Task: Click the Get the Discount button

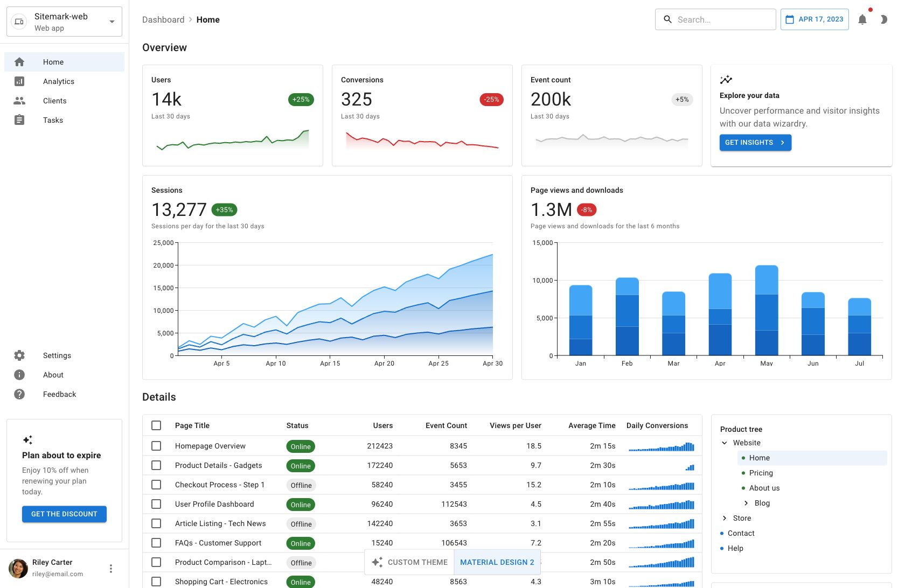Action: pyautogui.click(x=64, y=514)
